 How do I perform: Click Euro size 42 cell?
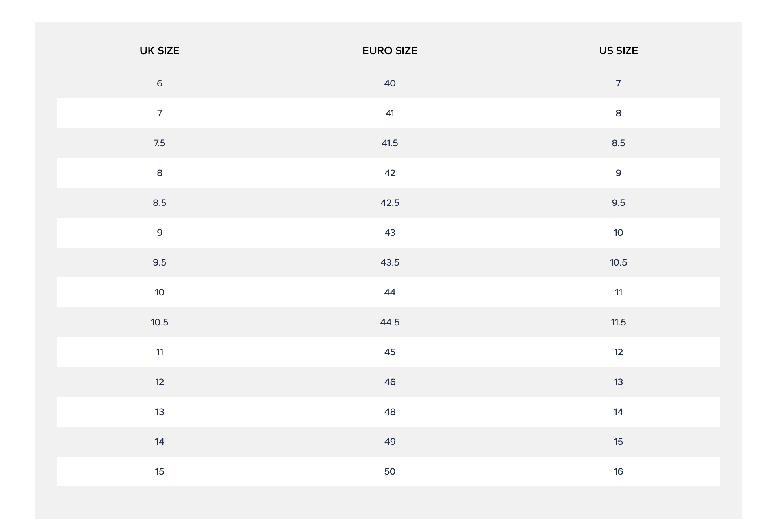pos(389,173)
